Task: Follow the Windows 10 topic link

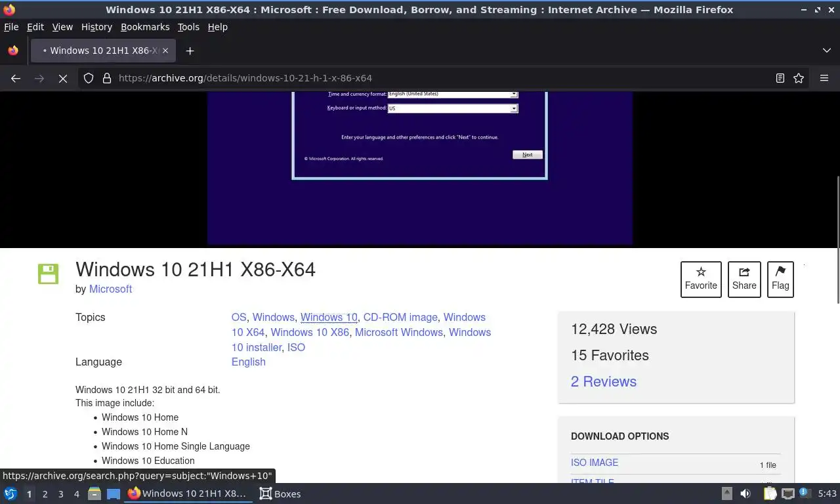Action: coord(329,317)
